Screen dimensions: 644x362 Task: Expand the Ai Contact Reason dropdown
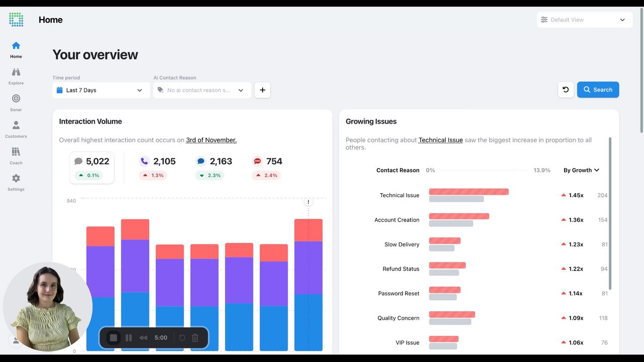point(202,90)
